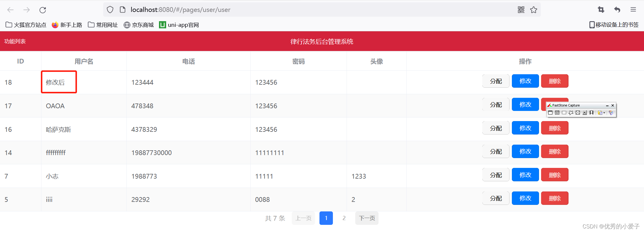This screenshot has height=232, width=644.
Task: Open 常用网址 bookmark folder
Action: pyautogui.click(x=103, y=25)
